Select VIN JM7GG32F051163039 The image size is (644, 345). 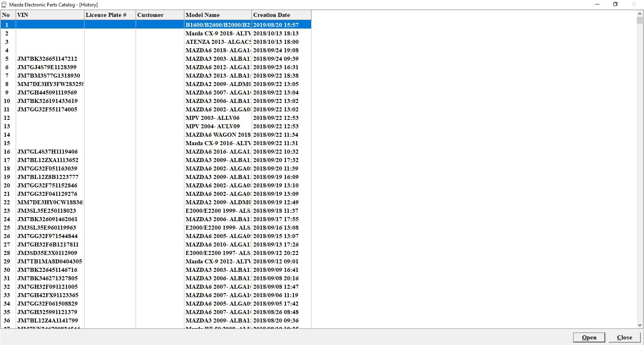click(x=47, y=168)
